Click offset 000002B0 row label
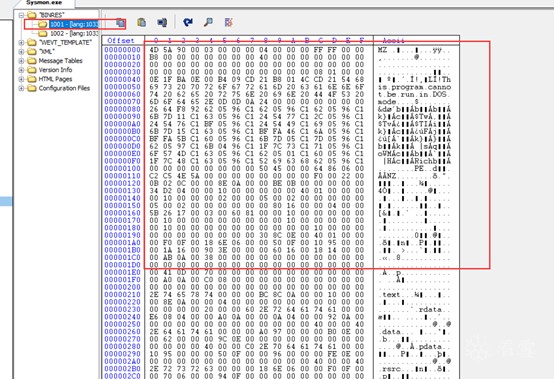Viewport: 554px width, 379px height. (122, 369)
